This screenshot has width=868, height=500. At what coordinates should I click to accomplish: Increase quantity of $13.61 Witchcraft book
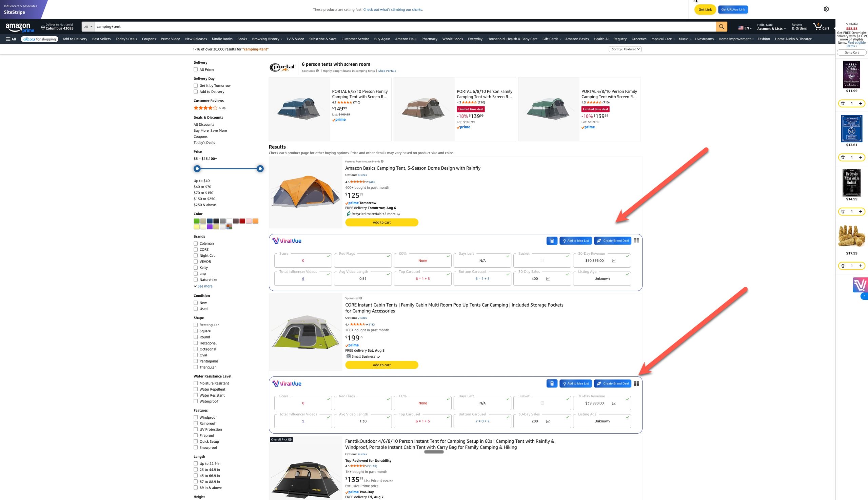click(861, 157)
